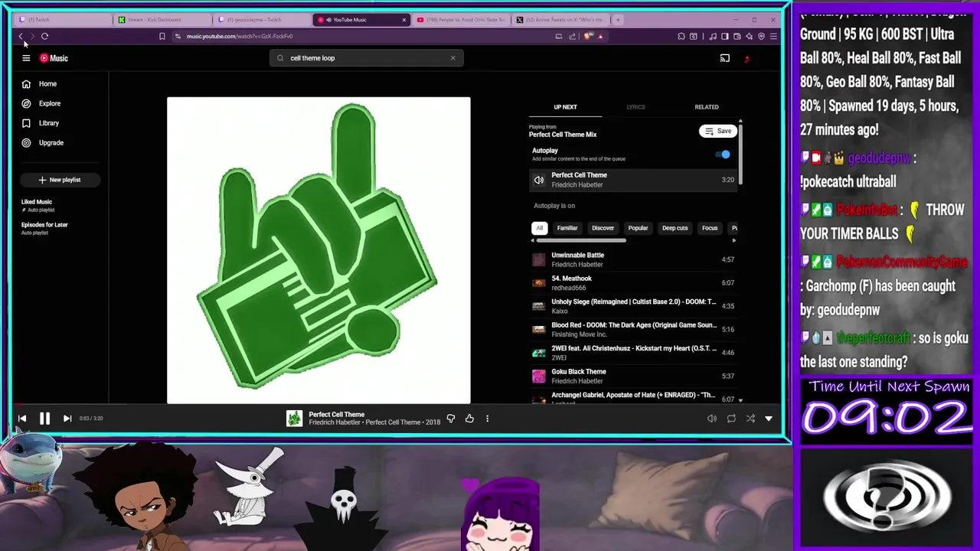Click the YouTube Music logo

pos(54,58)
